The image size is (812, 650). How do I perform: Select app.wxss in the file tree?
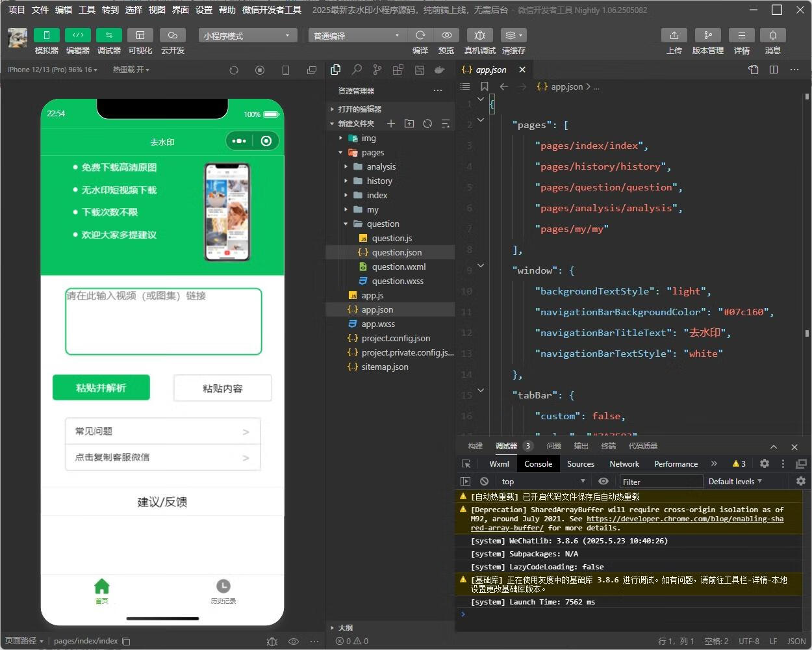[378, 324]
